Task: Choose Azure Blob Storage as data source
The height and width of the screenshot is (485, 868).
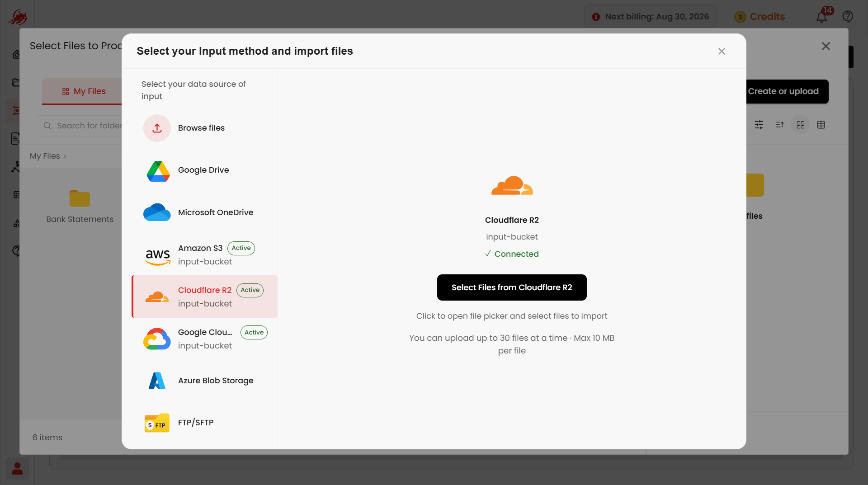Action: pos(205,381)
